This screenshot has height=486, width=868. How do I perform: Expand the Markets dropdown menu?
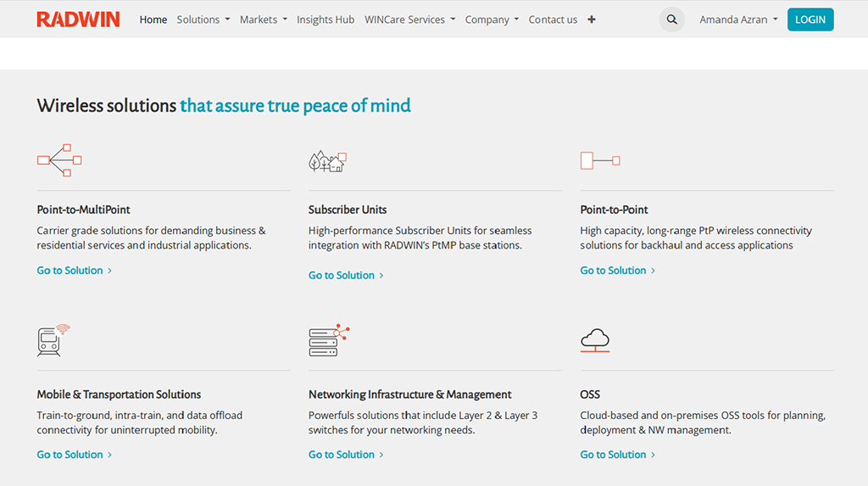[263, 20]
